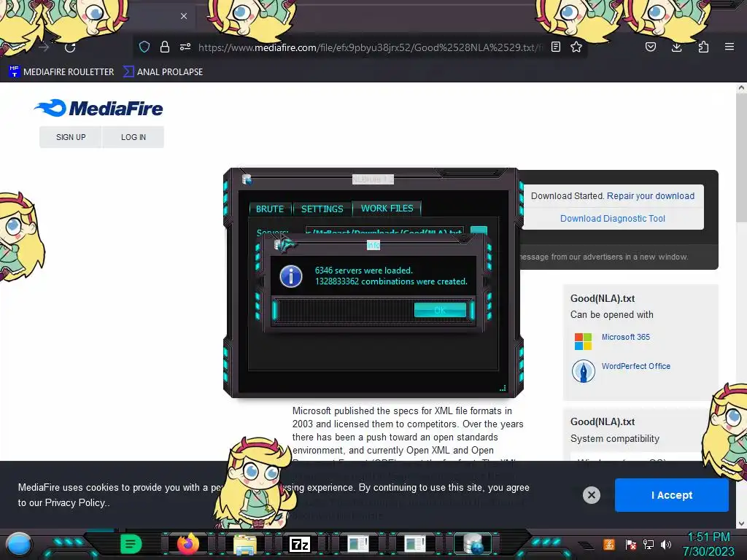Close the current browser tab

coord(184,16)
